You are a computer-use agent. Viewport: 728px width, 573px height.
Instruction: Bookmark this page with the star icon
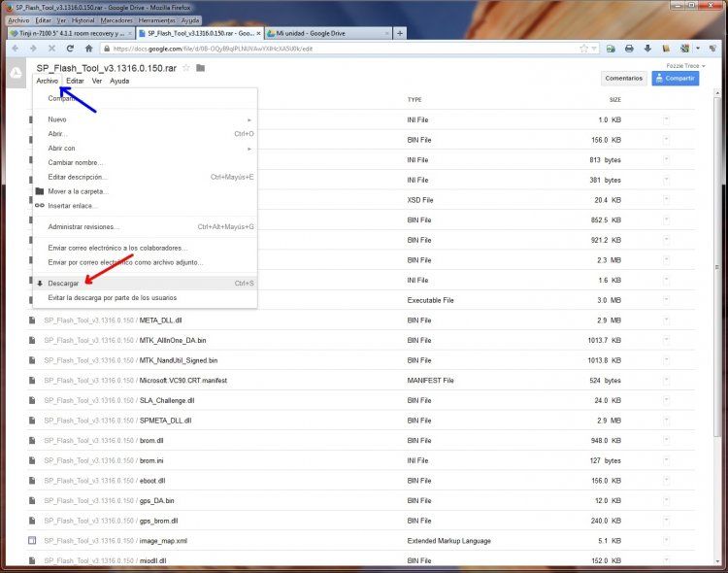pyautogui.click(x=583, y=49)
